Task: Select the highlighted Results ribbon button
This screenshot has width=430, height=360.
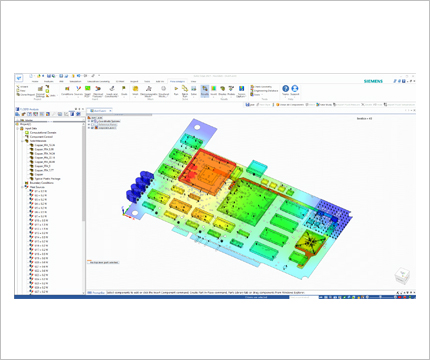Action: coord(204,91)
